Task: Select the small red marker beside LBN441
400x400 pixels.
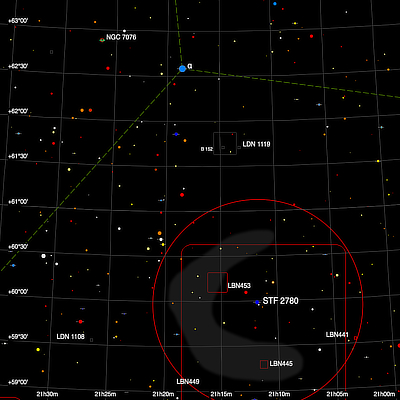Action: [x=356, y=338]
